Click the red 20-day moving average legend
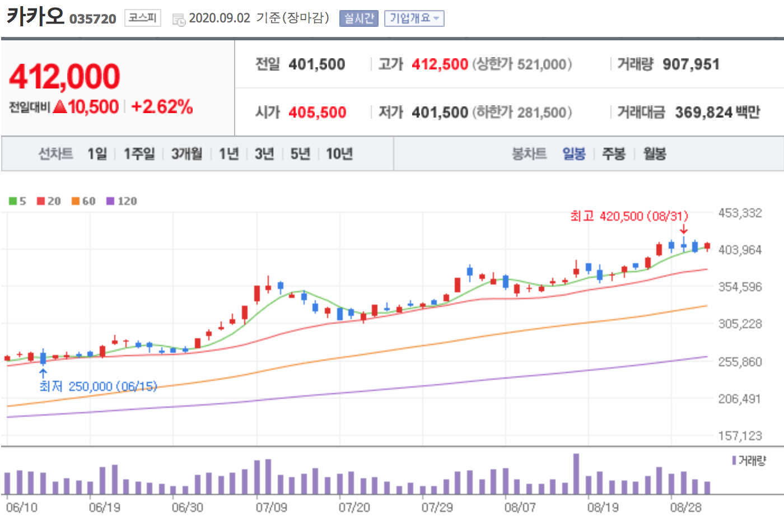784x532 pixels. [x=49, y=201]
